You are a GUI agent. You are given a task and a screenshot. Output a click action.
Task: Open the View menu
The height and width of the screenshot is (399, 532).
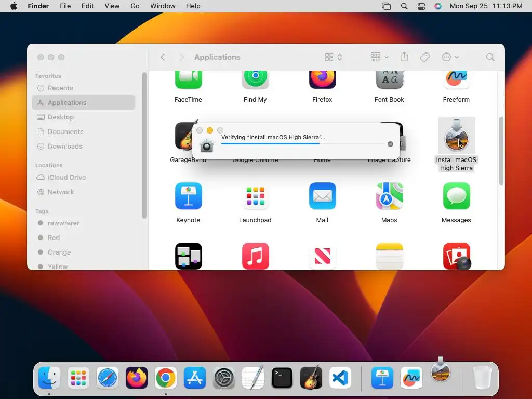point(112,6)
